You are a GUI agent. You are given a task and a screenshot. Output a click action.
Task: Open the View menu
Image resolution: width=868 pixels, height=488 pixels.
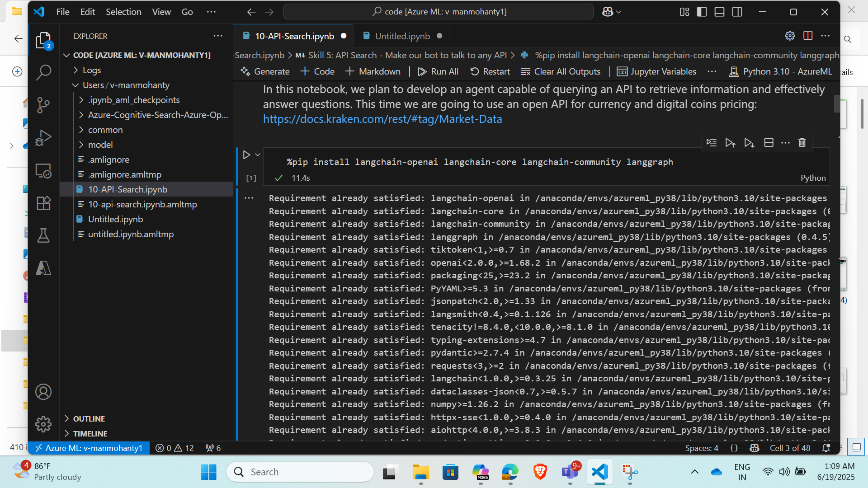coord(161,12)
